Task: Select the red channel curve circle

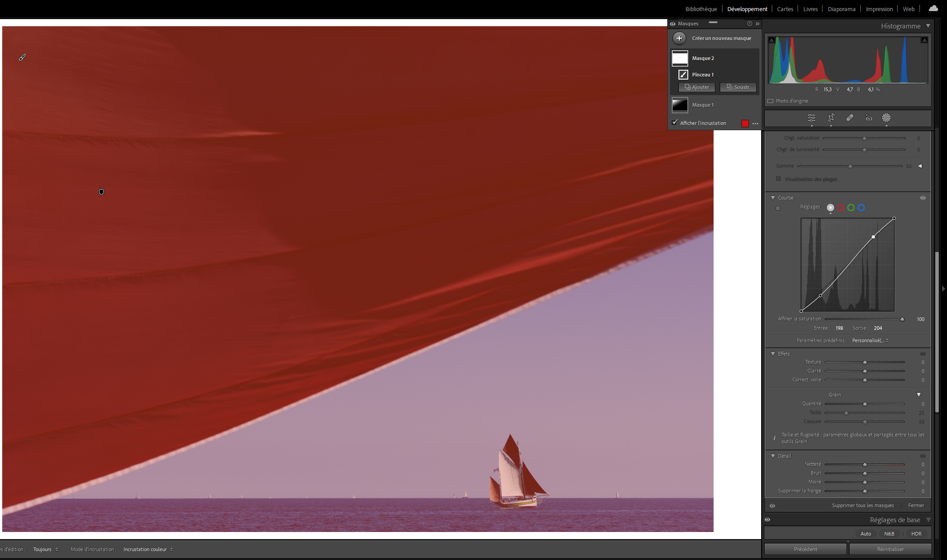Action: tap(841, 208)
